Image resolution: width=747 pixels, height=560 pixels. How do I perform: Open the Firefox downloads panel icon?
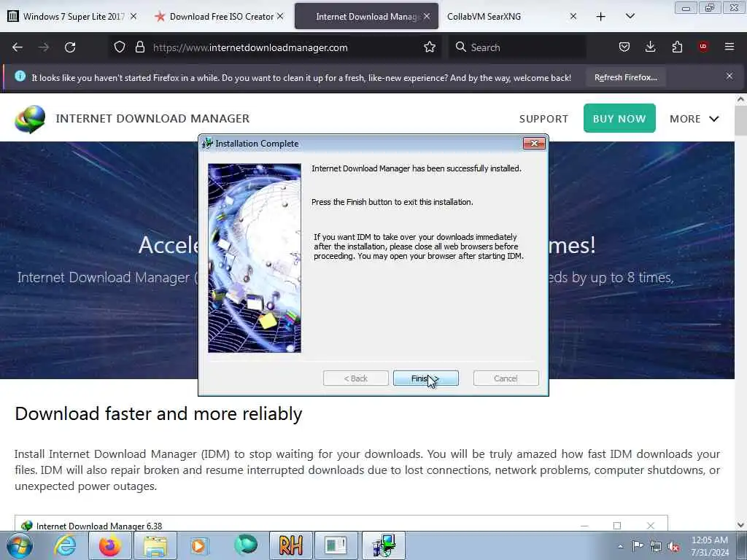tap(650, 47)
